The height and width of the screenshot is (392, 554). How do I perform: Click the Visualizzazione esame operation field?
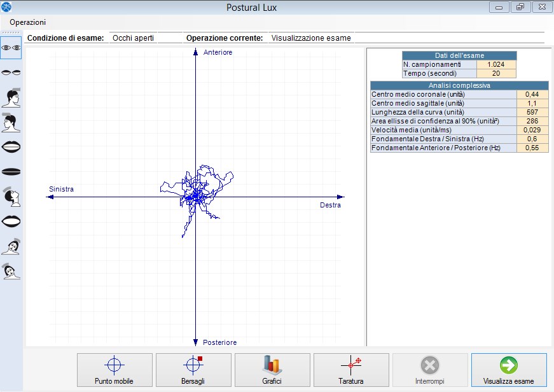click(311, 38)
